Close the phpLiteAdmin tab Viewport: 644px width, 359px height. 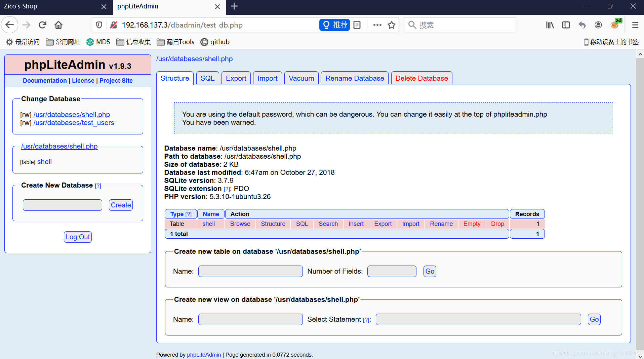[x=217, y=7]
